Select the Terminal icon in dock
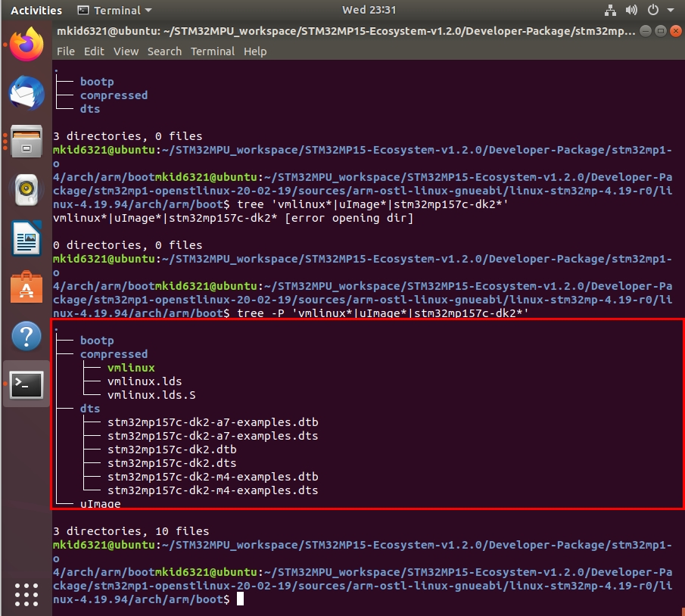 coord(26,384)
